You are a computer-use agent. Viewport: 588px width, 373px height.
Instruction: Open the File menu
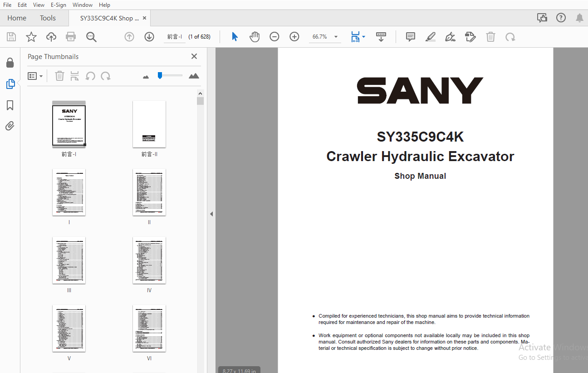[x=7, y=5]
